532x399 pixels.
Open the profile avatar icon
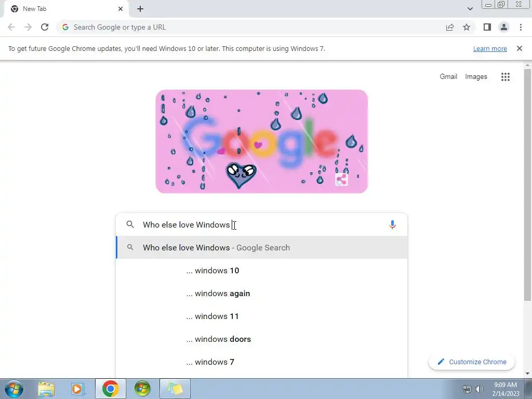pyautogui.click(x=504, y=27)
